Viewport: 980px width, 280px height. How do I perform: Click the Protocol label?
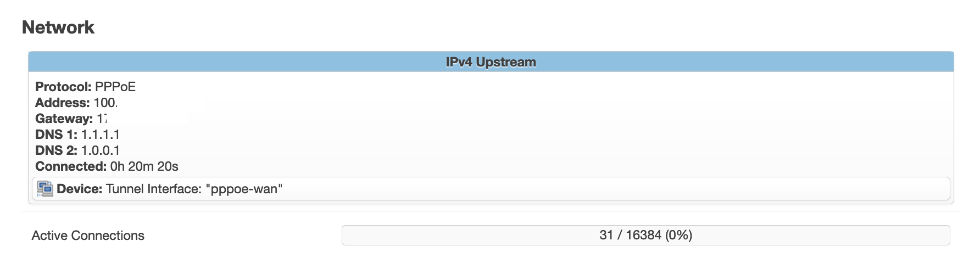coord(63,87)
